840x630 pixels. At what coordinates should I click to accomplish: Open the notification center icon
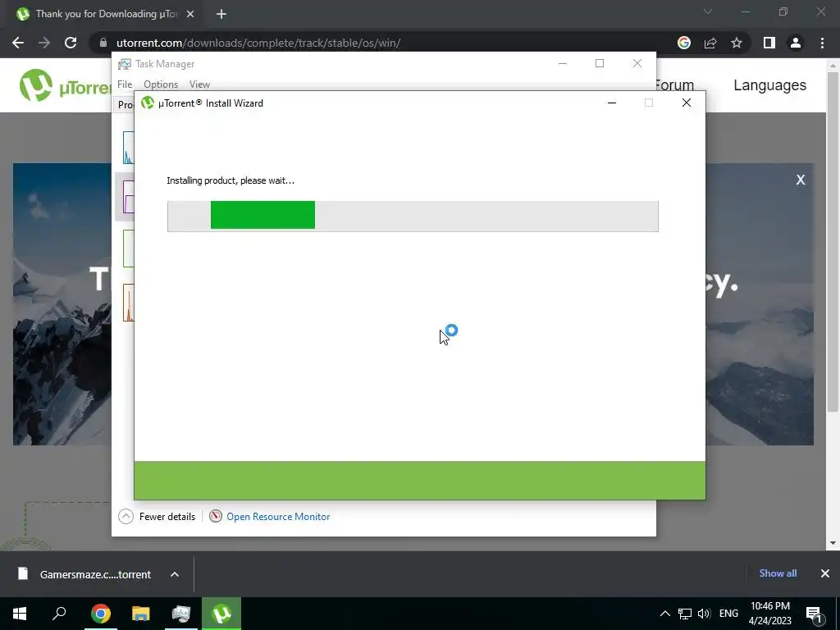pyautogui.click(x=815, y=614)
